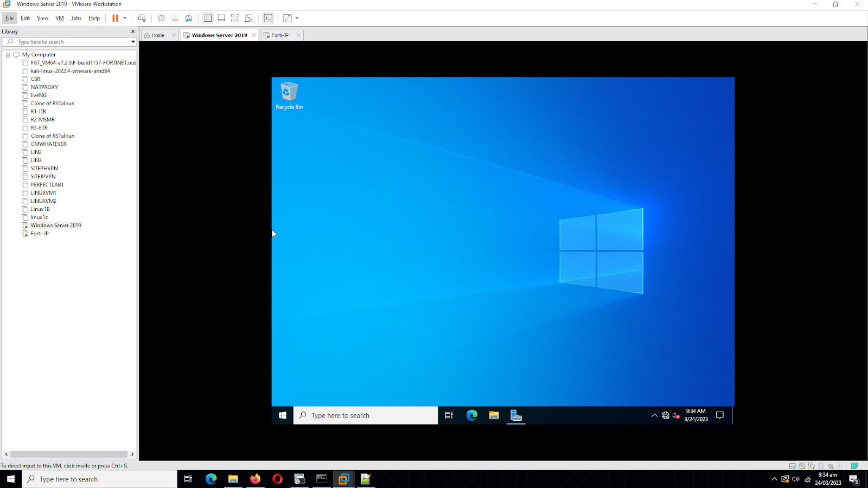Click the guest taskbar search box
This screenshot has height=488, width=868.
tap(366, 415)
